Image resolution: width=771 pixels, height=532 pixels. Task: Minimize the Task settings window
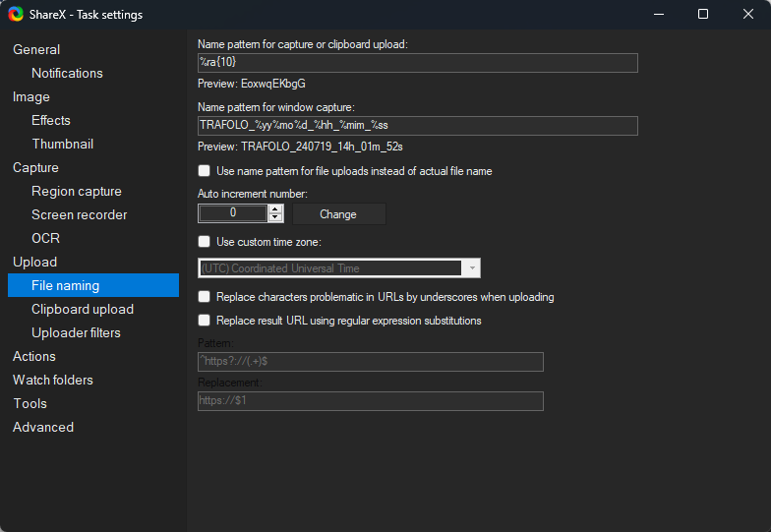click(x=659, y=14)
